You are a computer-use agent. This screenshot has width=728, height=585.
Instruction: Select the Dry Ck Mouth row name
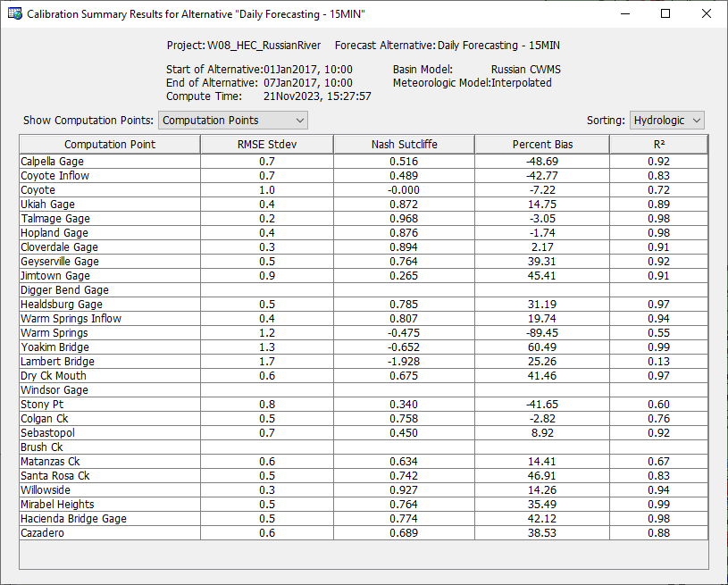[x=54, y=376]
